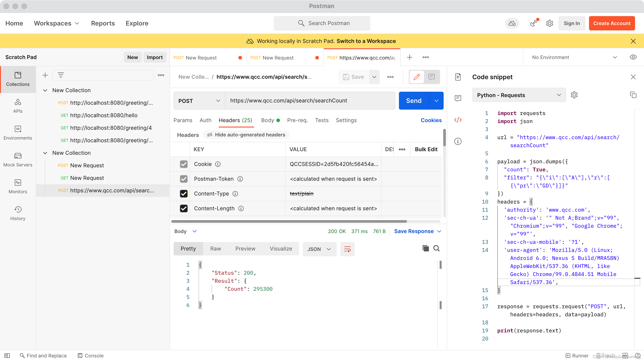Viewport: 644px width, 361px height.
Task: Toggle line wrap in response view
Action: (x=347, y=249)
